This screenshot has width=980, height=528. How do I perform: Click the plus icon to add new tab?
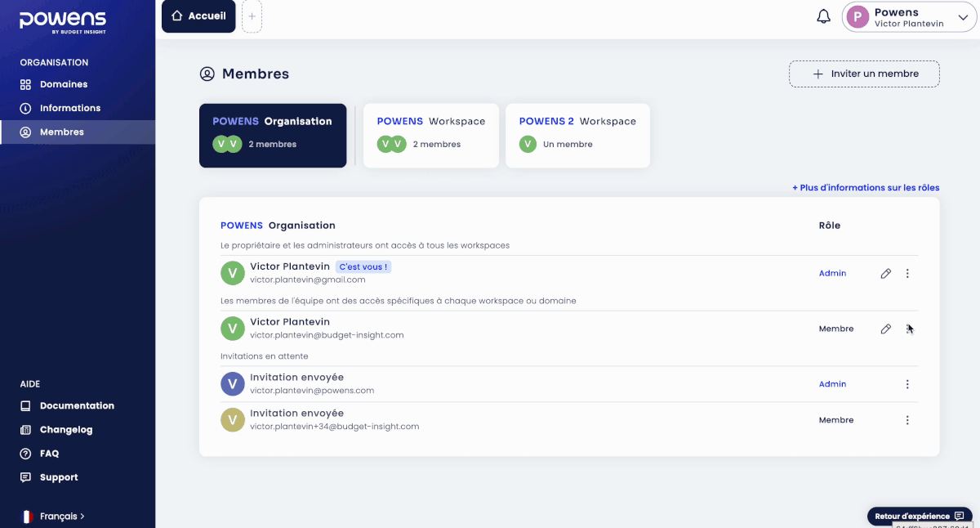252,16
